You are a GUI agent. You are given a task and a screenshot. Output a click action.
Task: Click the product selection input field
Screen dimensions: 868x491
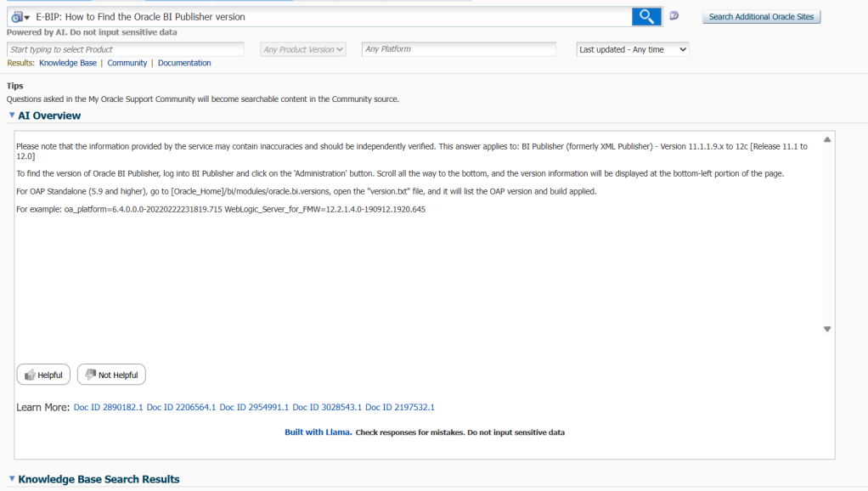(x=126, y=49)
